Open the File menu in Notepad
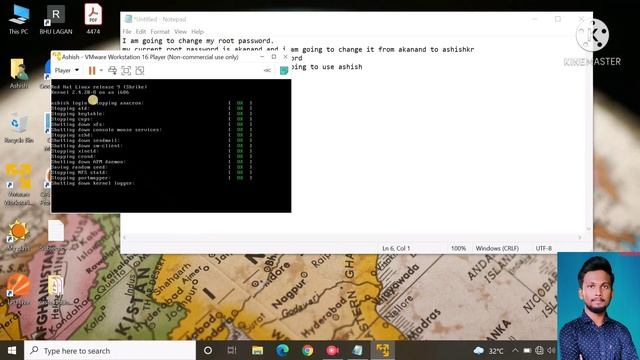The width and height of the screenshot is (640, 360). 127,31
